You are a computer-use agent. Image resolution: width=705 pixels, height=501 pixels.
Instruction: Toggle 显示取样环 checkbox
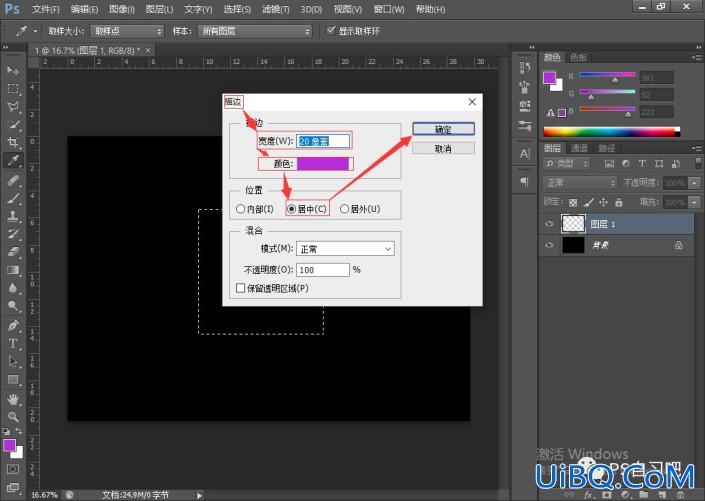pos(331,31)
